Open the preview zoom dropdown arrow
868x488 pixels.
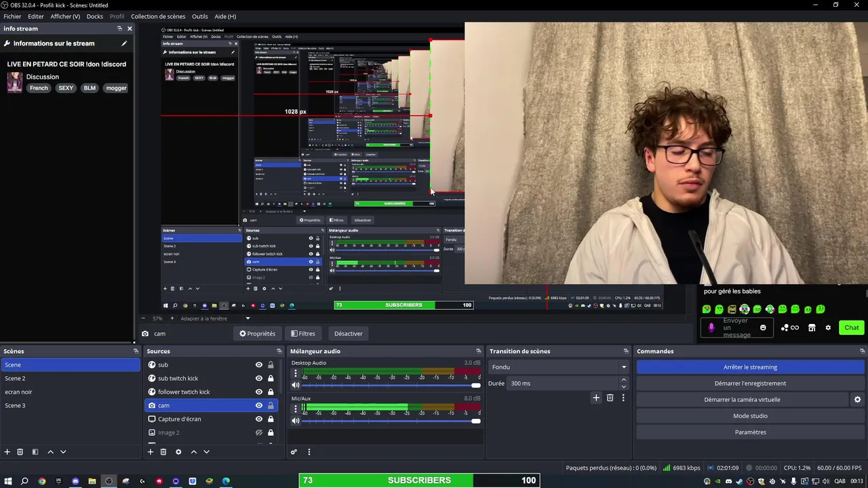248,319
